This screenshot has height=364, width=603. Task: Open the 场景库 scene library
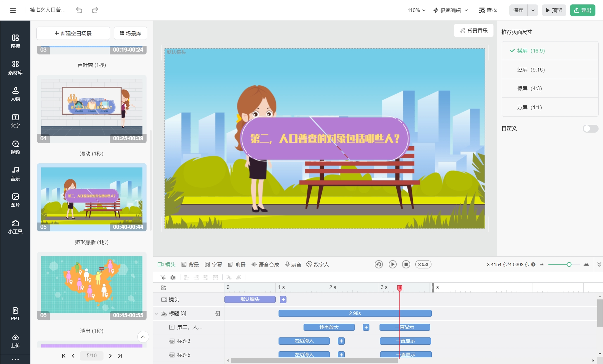click(130, 33)
